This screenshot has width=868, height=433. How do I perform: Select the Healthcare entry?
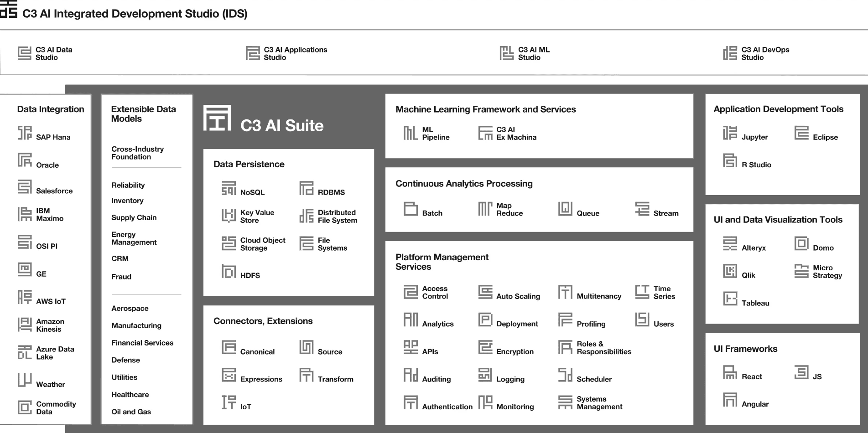[130, 395]
